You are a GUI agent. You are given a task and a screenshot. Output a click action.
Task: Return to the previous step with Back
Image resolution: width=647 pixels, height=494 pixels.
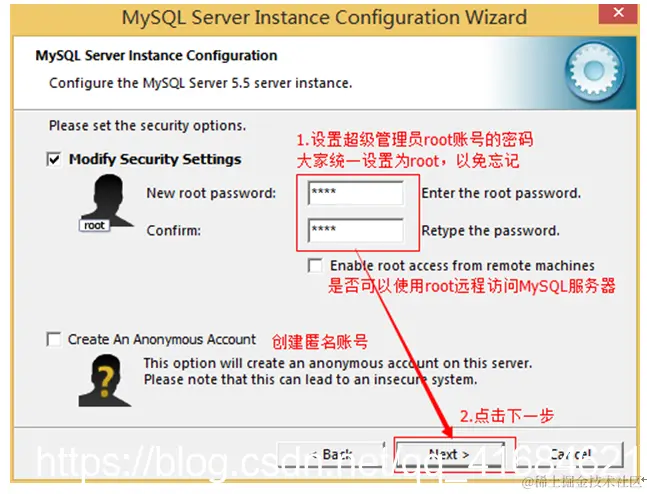(331, 455)
